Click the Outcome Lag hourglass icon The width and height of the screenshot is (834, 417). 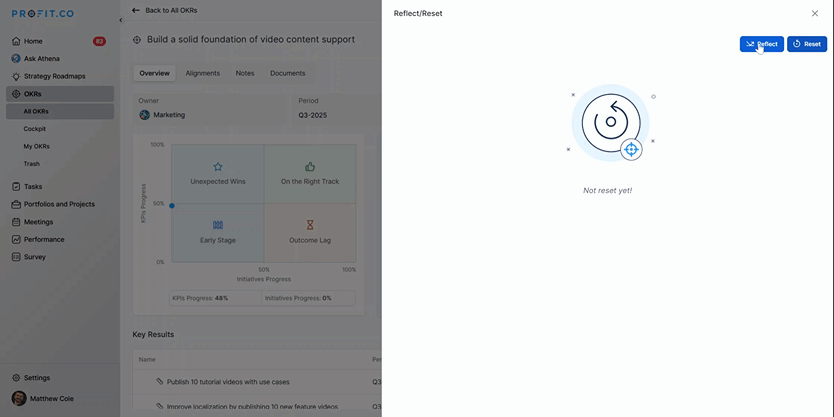point(310,226)
